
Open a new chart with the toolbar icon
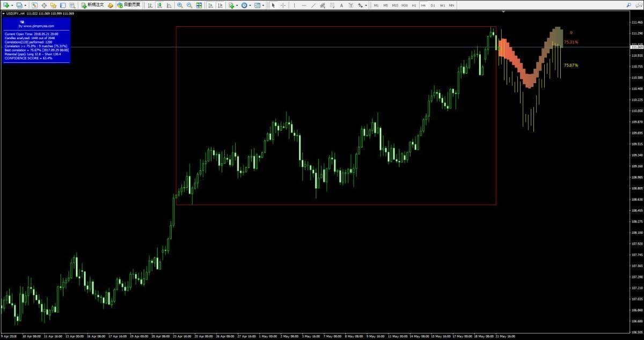click(x=6, y=5)
